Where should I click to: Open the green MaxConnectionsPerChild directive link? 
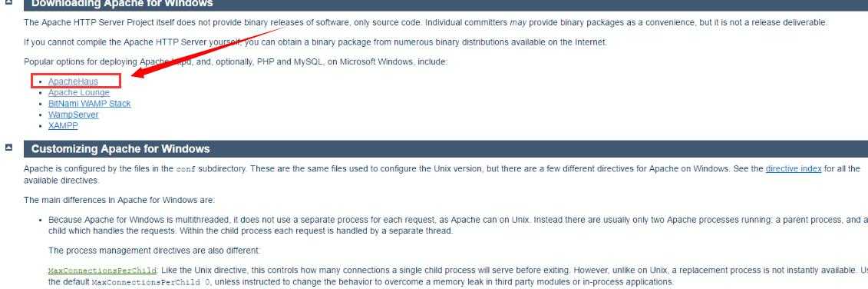pyautogui.click(x=102, y=271)
